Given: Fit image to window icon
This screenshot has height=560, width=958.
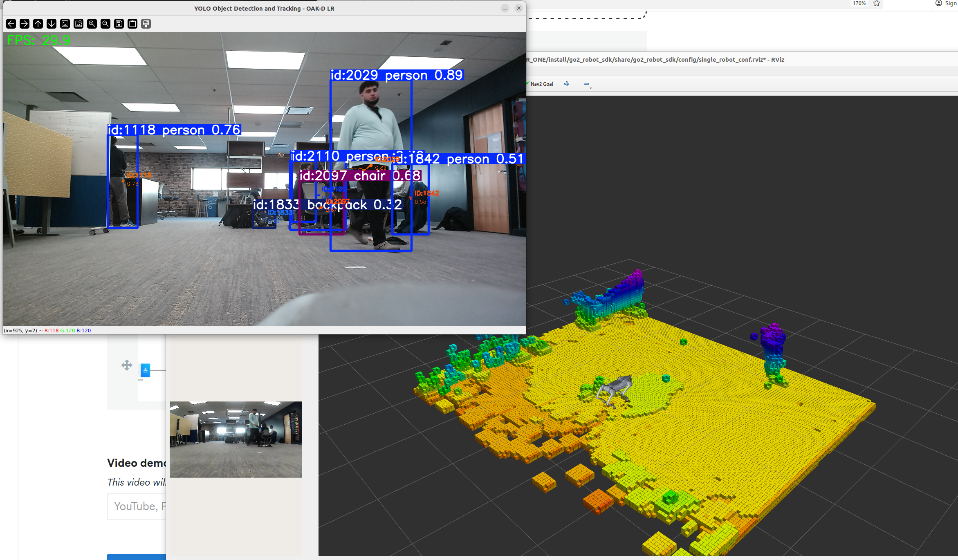Looking at the screenshot, I should coord(79,24).
